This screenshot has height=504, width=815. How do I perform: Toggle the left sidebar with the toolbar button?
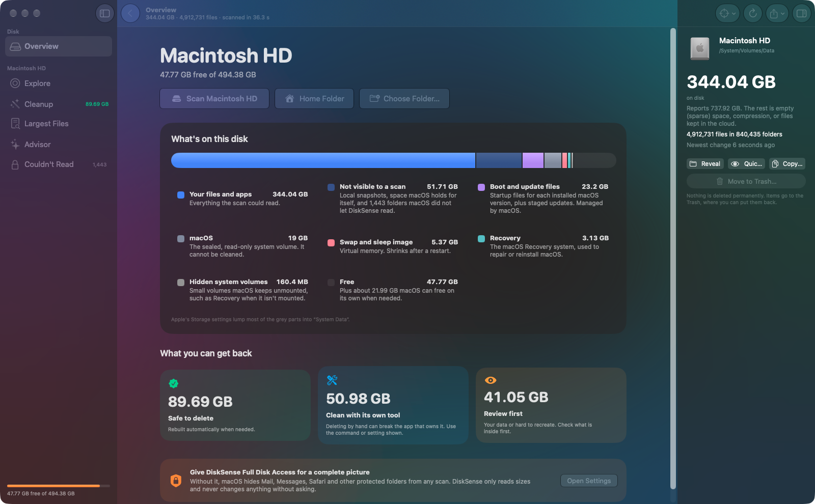tap(104, 13)
